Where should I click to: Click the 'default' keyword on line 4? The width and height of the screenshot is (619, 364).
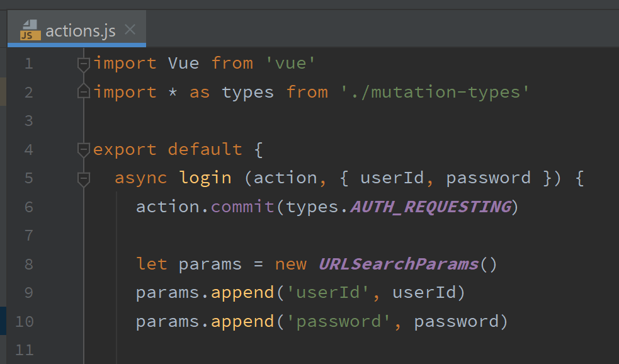pyautogui.click(x=205, y=149)
